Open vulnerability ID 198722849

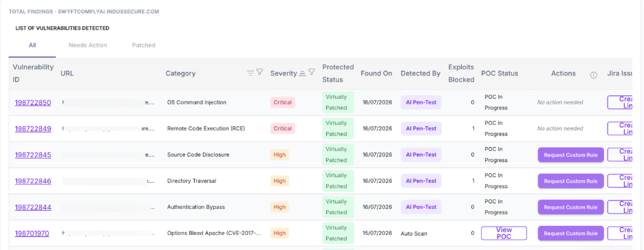[33, 128]
